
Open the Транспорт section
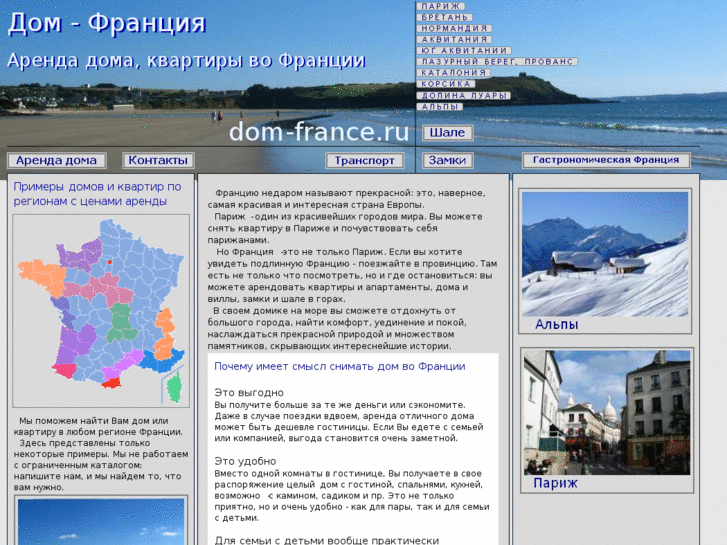364,160
